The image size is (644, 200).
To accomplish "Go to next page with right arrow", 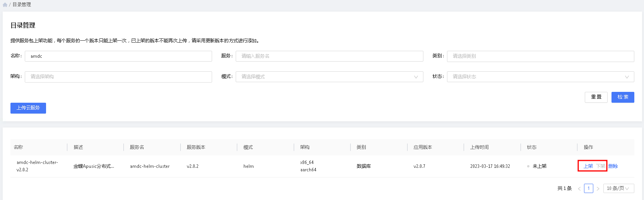I will pos(598,189).
